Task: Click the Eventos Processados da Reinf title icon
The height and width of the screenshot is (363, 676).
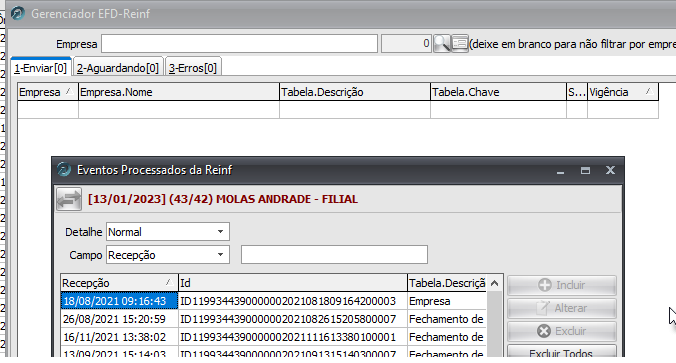Action: [x=64, y=170]
